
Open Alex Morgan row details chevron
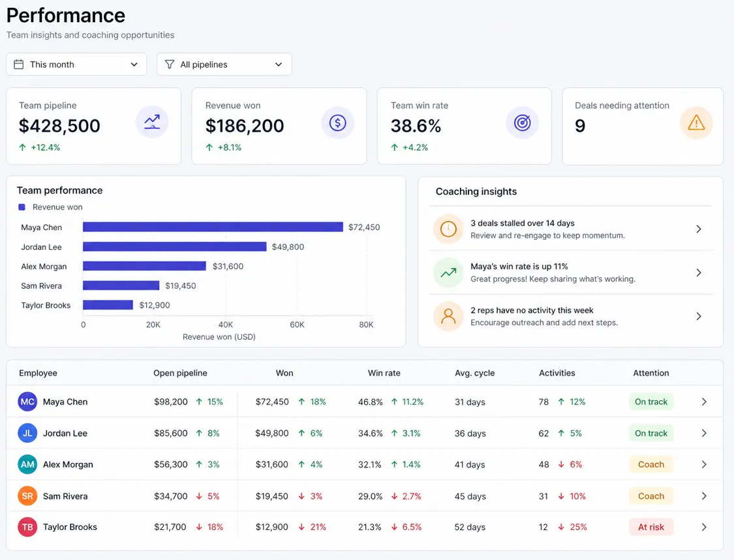pos(704,465)
